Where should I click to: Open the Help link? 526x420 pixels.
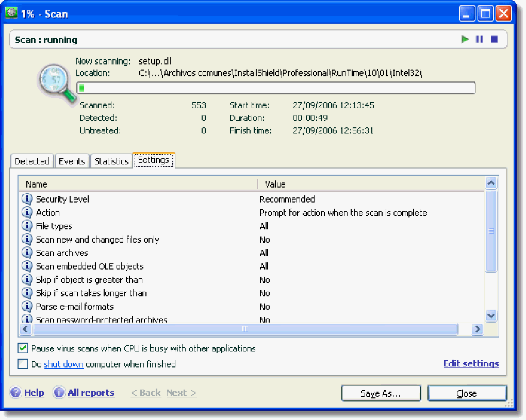pyautogui.click(x=34, y=393)
